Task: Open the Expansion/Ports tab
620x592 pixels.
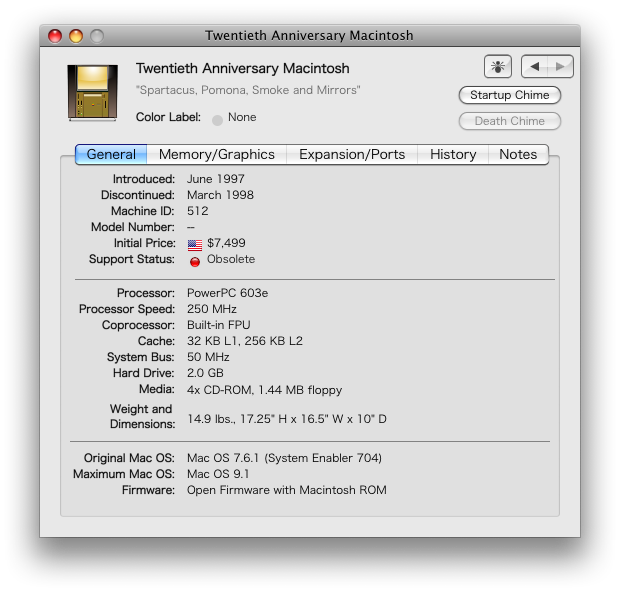Action: coord(352,154)
